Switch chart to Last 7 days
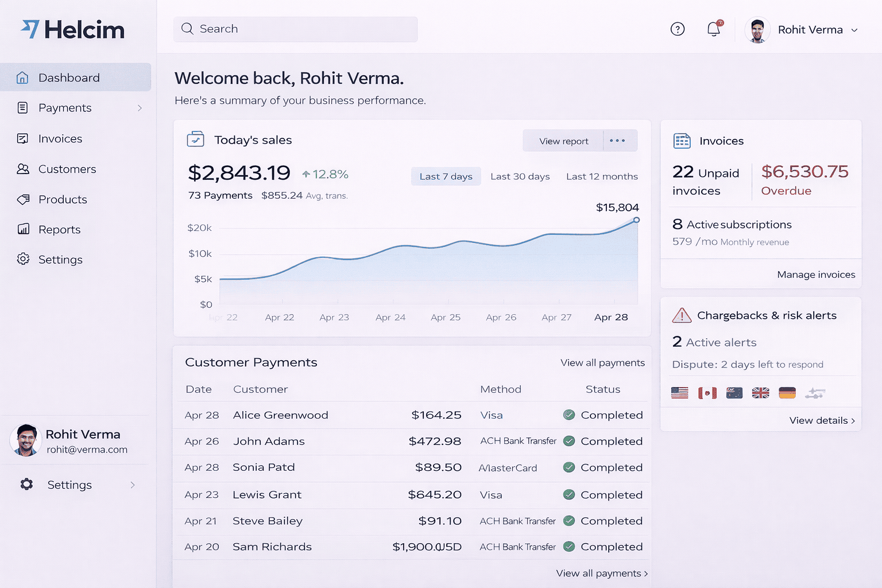This screenshot has width=882, height=588. [x=446, y=176]
